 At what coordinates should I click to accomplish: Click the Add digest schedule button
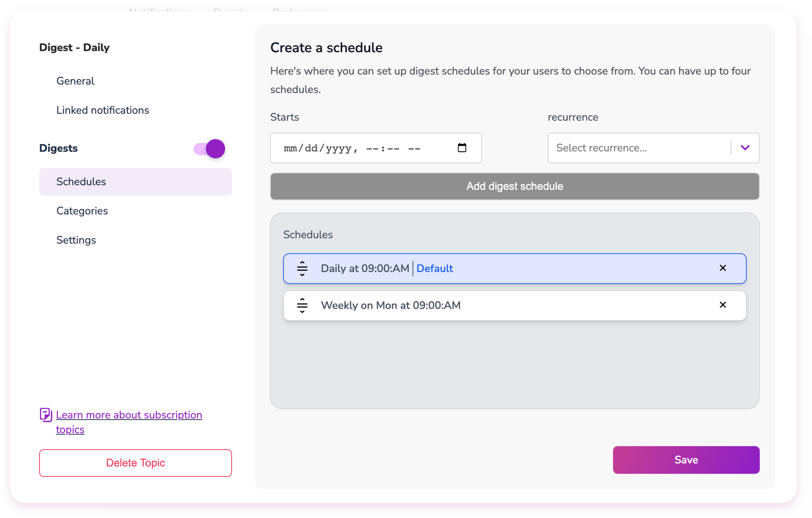(x=515, y=186)
